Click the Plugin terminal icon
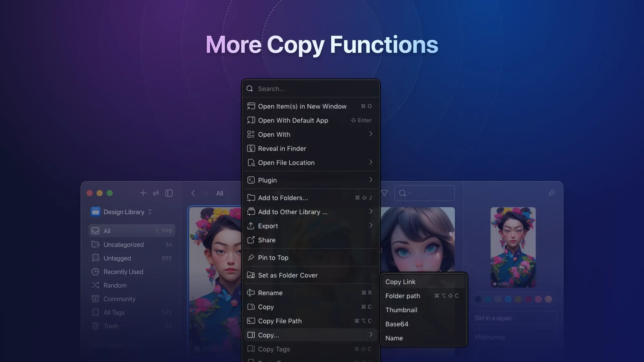 (251, 180)
